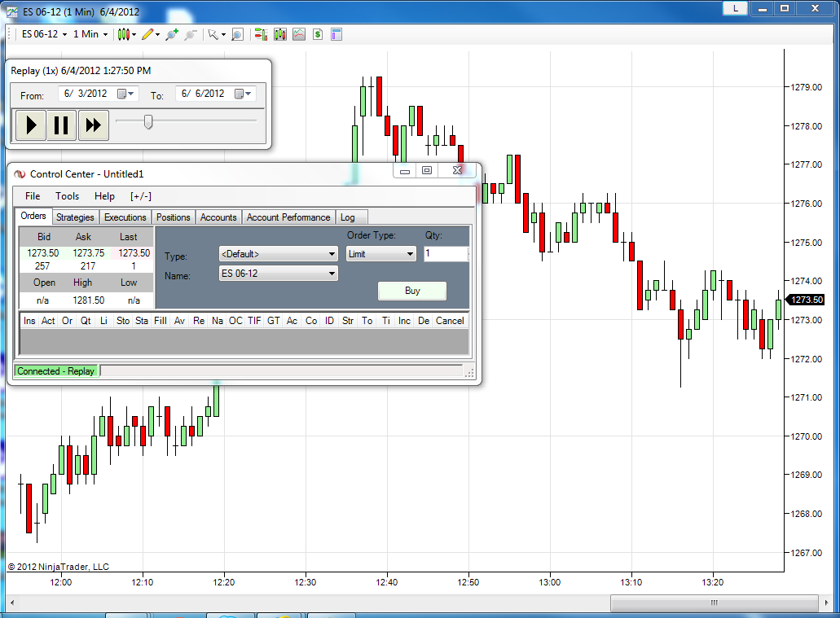840x618 pixels.
Task: Open the Type <Default> dropdown
Action: tap(279, 254)
